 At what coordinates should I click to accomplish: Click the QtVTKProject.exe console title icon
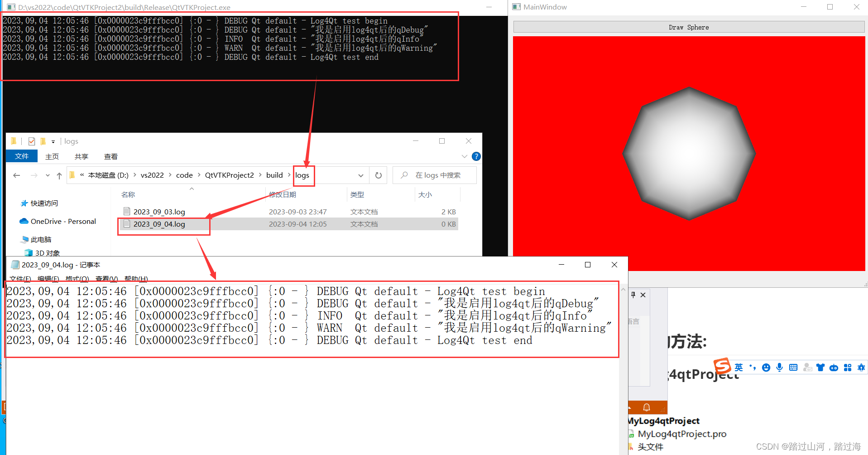11,7
